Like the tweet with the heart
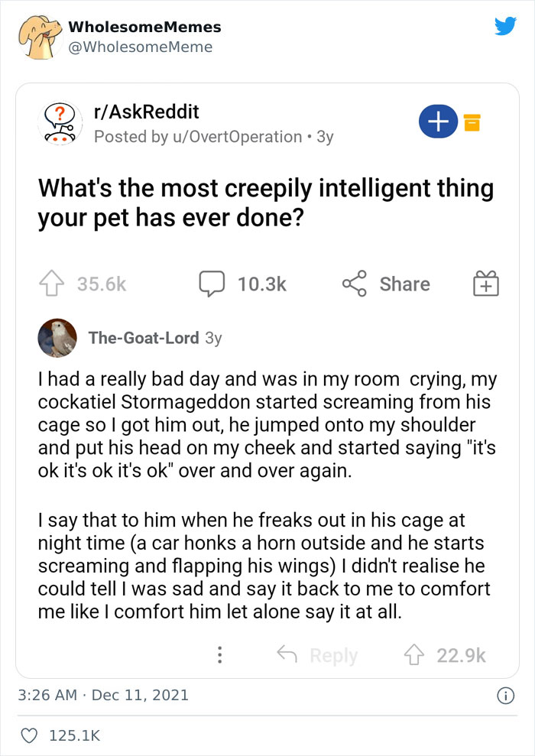 tap(31, 736)
